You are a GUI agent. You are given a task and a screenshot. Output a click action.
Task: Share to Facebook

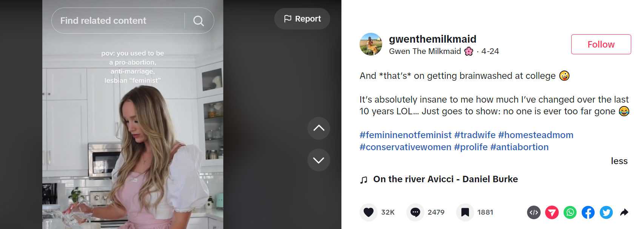pos(588,212)
